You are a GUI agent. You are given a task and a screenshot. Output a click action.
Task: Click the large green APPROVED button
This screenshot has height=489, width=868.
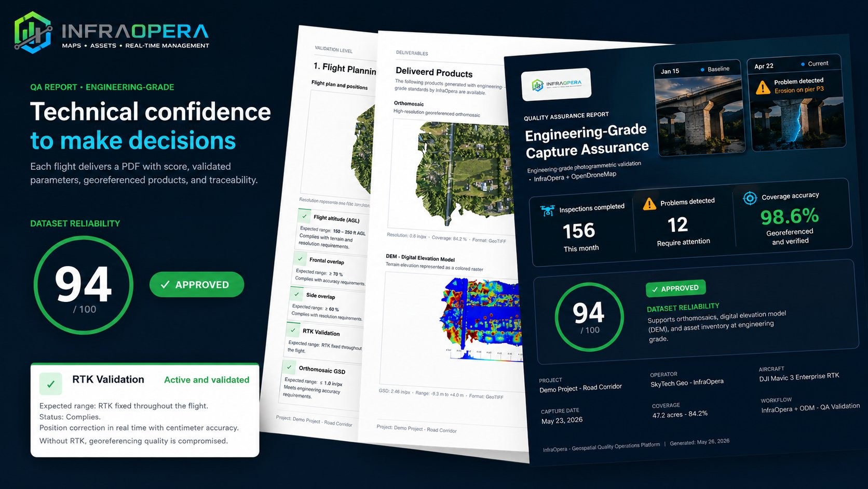(x=197, y=285)
